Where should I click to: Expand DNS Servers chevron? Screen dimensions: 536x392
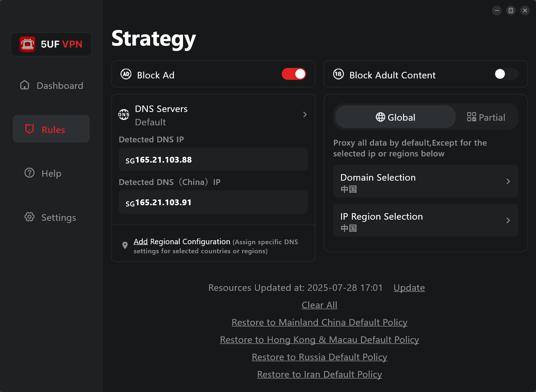pos(305,115)
